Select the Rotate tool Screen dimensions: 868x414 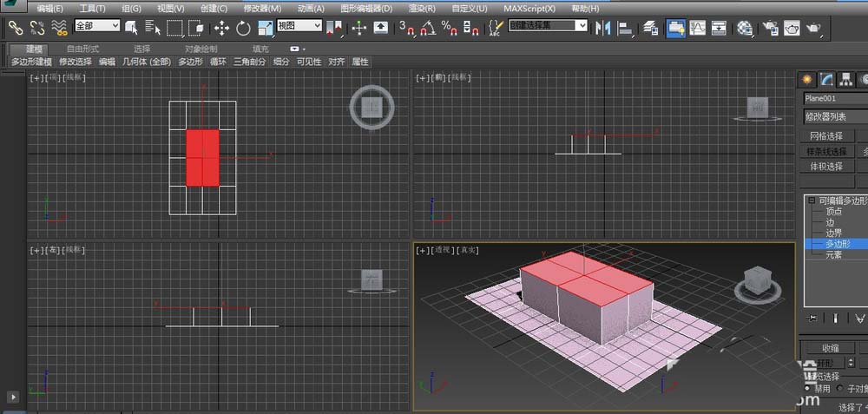(x=243, y=28)
